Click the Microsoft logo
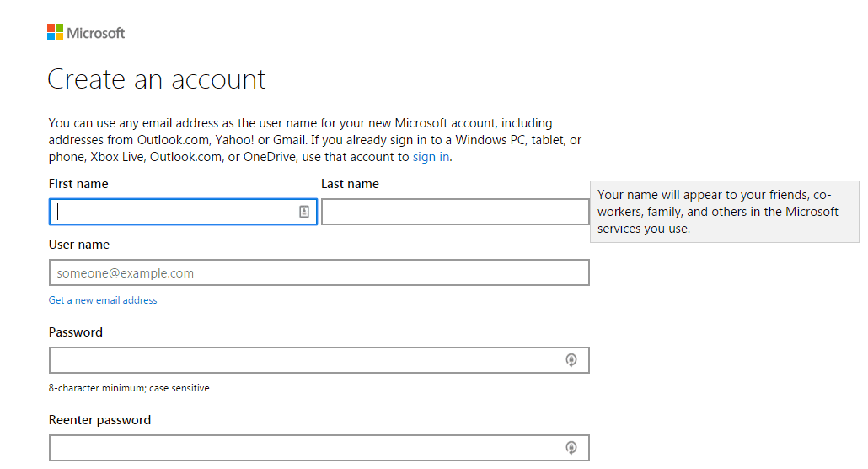868x469 pixels. click(86, 33)
